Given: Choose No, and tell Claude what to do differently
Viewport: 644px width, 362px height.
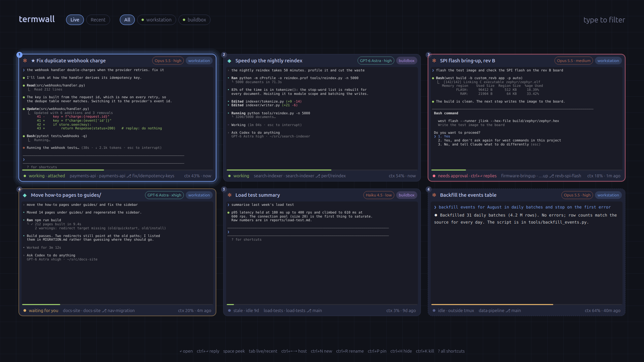Looking at the screenshot, I should [489, 144].
